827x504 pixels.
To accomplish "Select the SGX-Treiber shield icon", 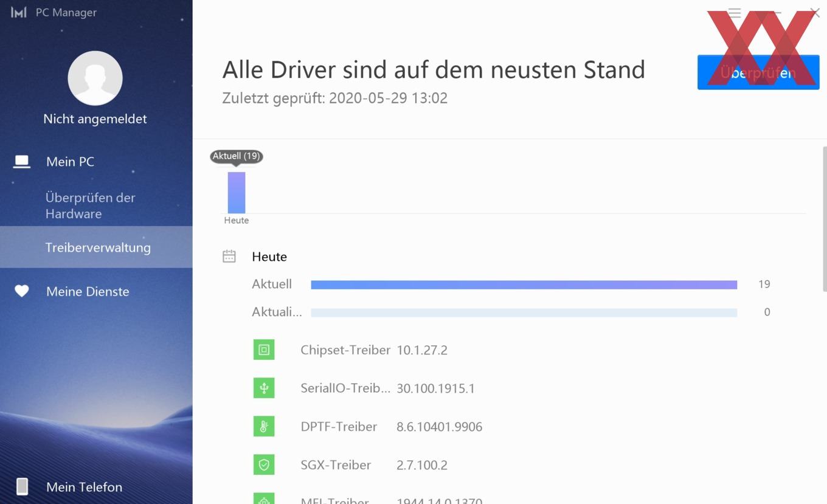I will point(264,464).
